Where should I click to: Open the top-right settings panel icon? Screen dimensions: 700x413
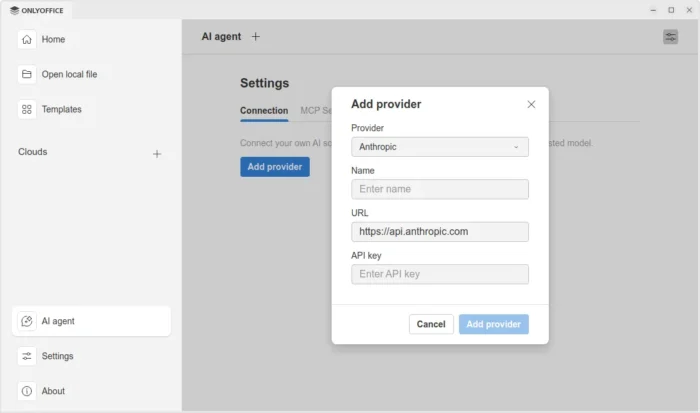pos(670,37)
